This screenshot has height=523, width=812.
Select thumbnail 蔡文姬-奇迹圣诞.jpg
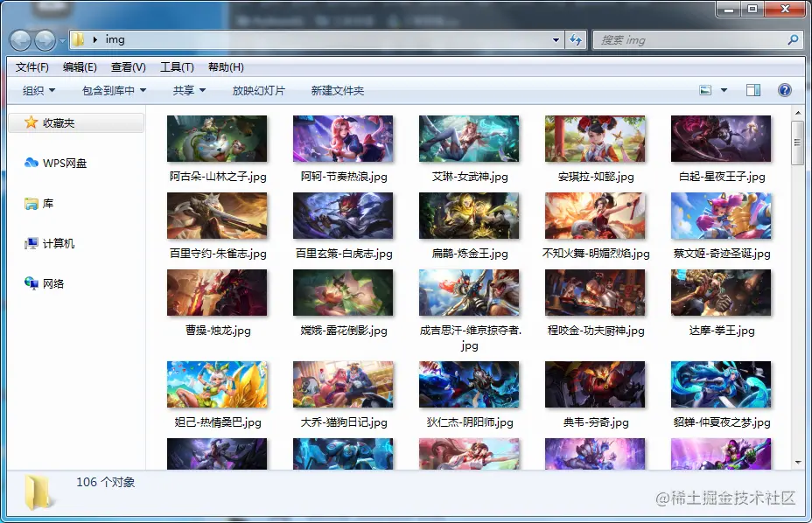click(721, 216)
